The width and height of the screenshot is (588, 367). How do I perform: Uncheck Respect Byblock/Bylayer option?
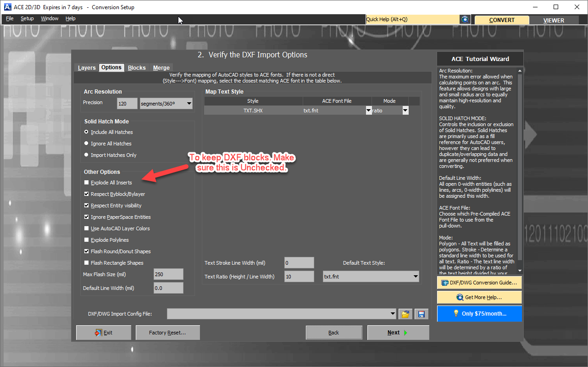point(87,194)
